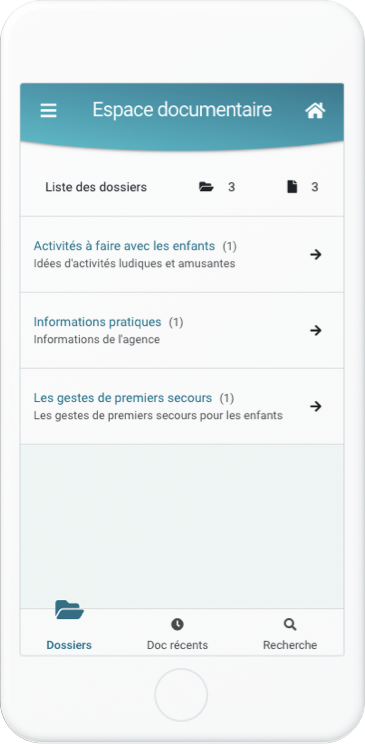Tap the Dossiers folder icon
This screenshot has height=744, width=365.
[x=69, y=610]
